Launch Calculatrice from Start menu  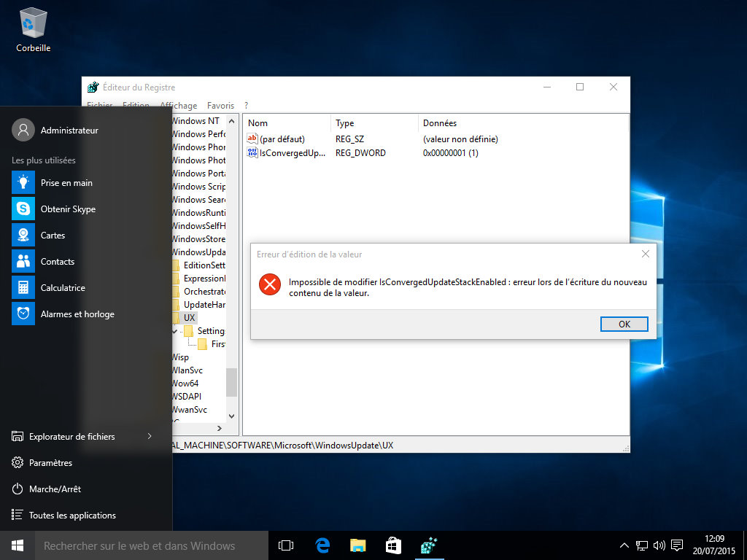63,288
